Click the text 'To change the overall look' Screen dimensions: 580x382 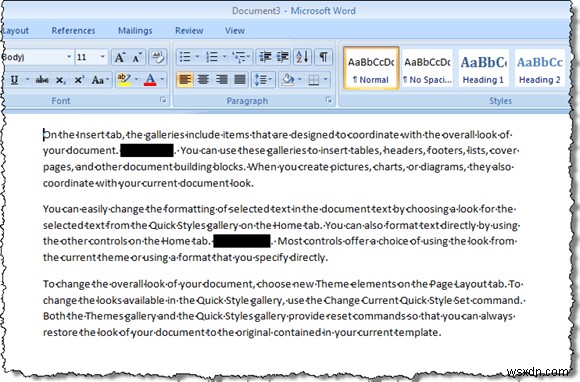pyautogui.click(x=104, y=284)
